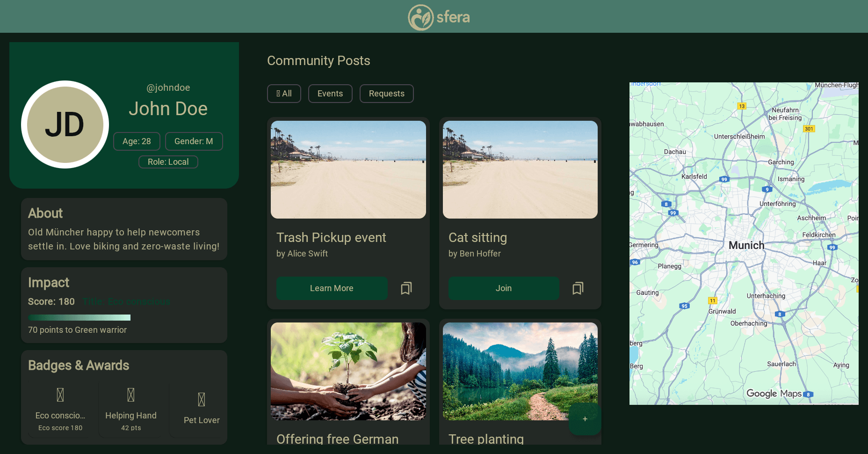Click the Badges & Awards heading
This screenshot has width=868, height=454.
point(79,366)
